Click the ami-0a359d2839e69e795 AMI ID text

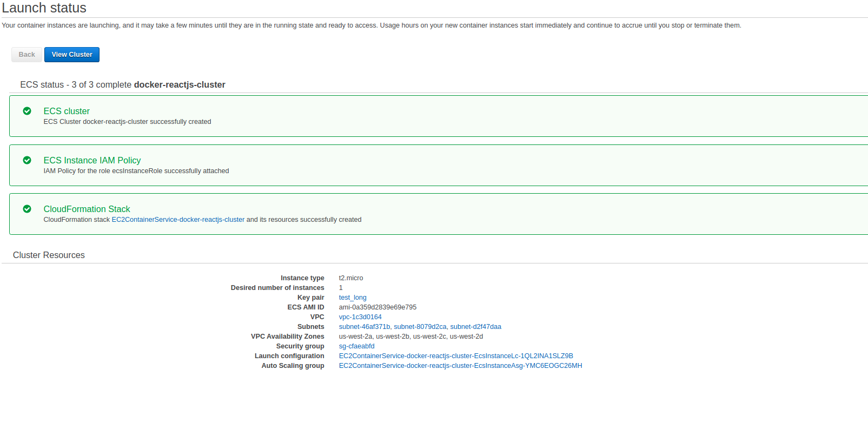tap(377, 307)
